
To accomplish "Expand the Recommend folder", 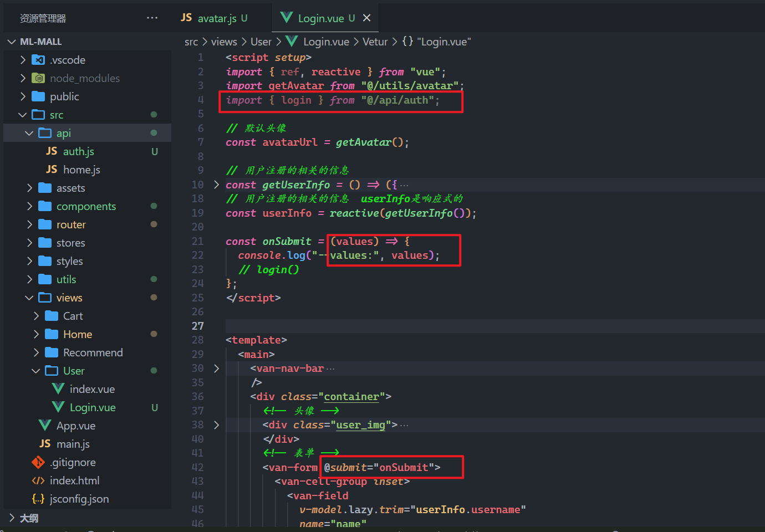I will 36,352.
